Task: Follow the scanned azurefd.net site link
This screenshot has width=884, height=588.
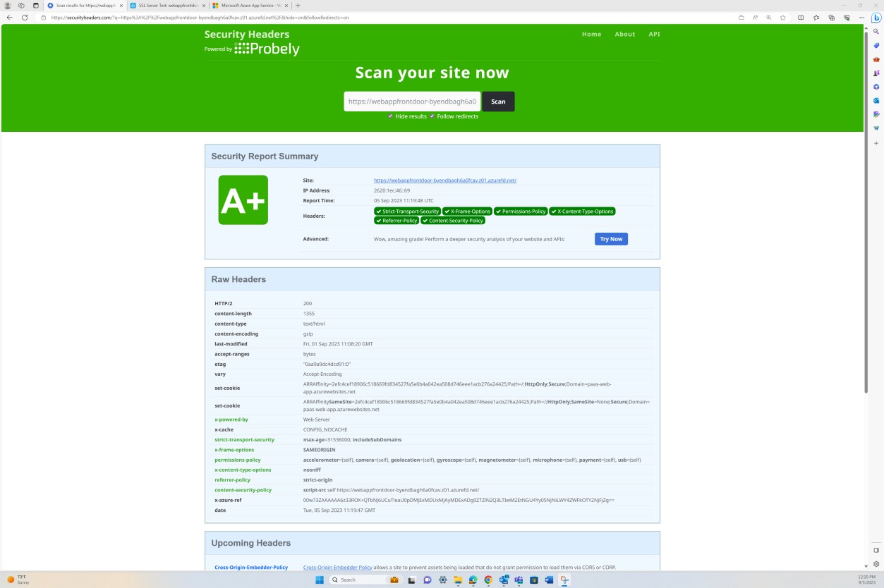Action: 444,180
